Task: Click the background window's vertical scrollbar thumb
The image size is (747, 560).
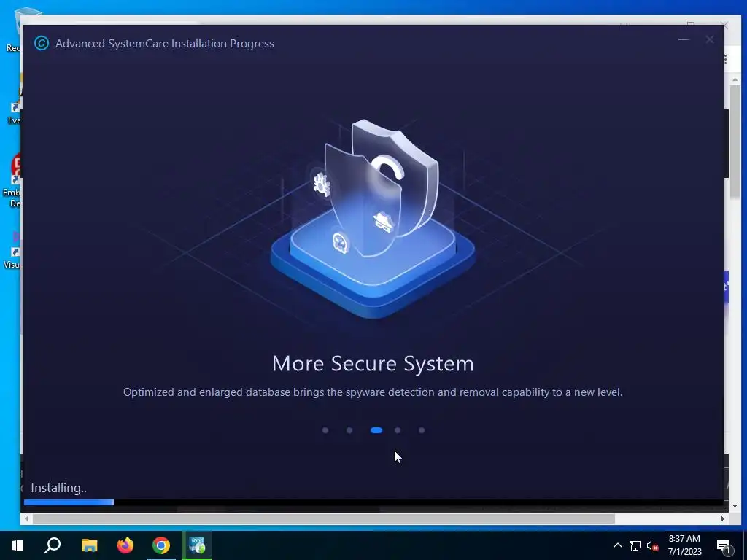Action: click(735, 143)
